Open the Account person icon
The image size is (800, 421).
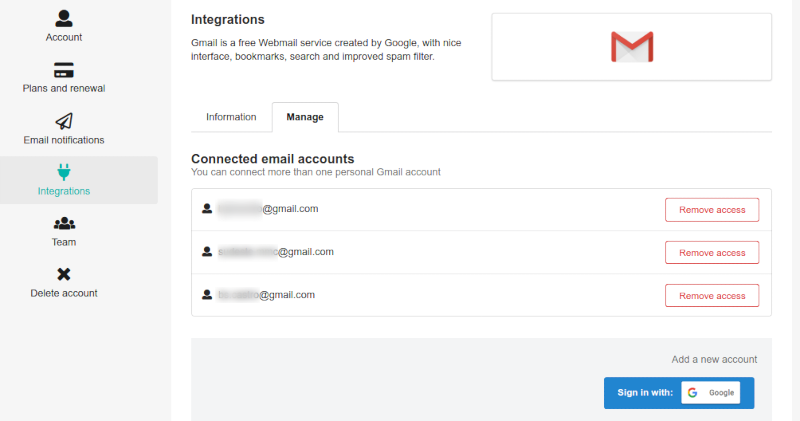click(x=64, y=18)
